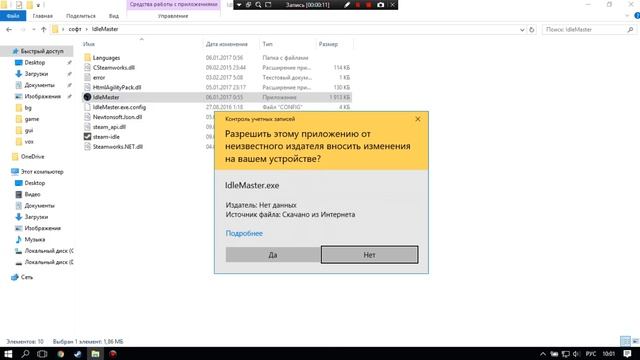Open Chrome from the taskbar
640x360 pixels.
point(60,354)
